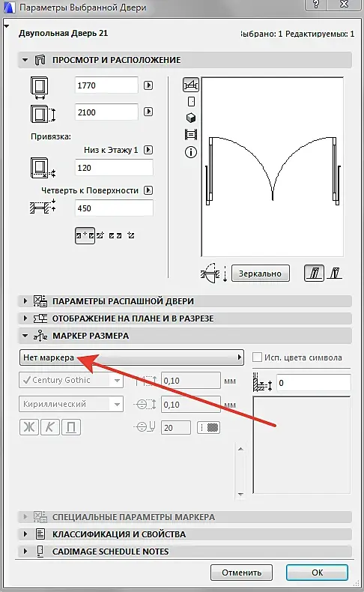Open Низ к Этажу 1 anchor flyout
This screenshot has width=364, height=592.
(148, 150)
